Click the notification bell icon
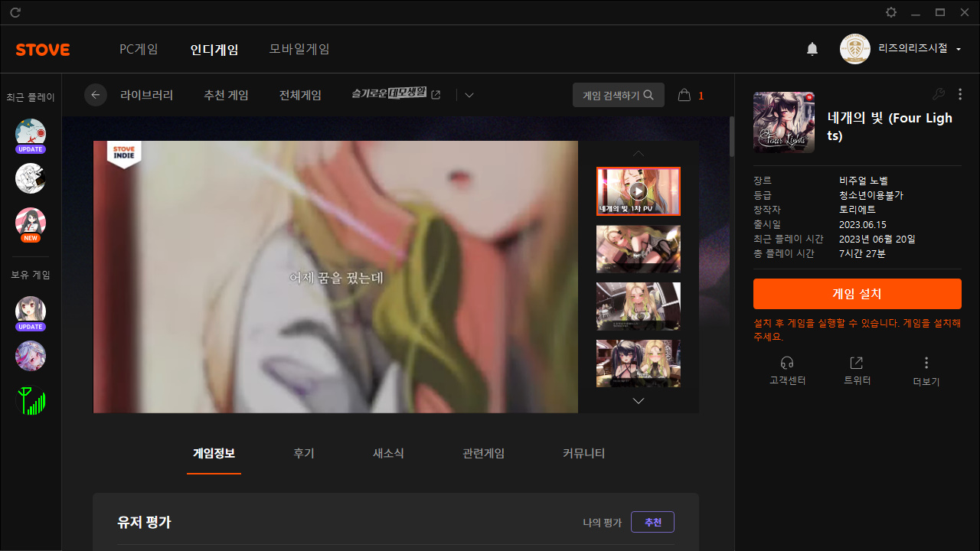The width and height of the screenshot is (980, 551). pyautogui.click(x=812, y=49)
